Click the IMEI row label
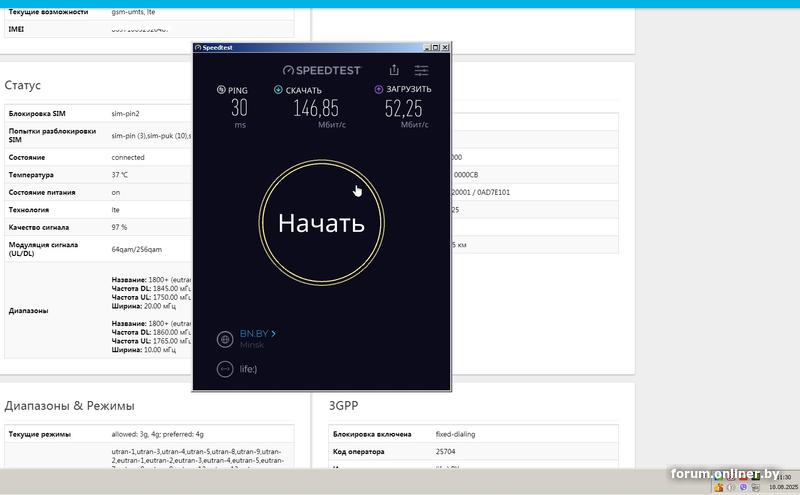The image size is (800, 495). pyautogui.click(x=16, y=29)
